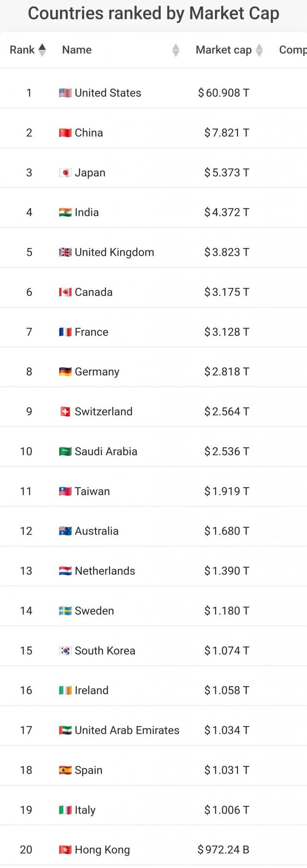Open the Taiwan country link
Image resolution: width=307 pixels, height=868 pixels.
tap(92, 491)
